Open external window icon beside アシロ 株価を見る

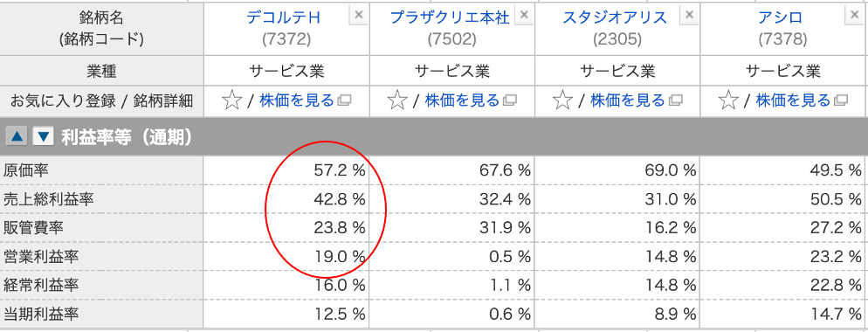pyautogui.click(x=840, y=100)
